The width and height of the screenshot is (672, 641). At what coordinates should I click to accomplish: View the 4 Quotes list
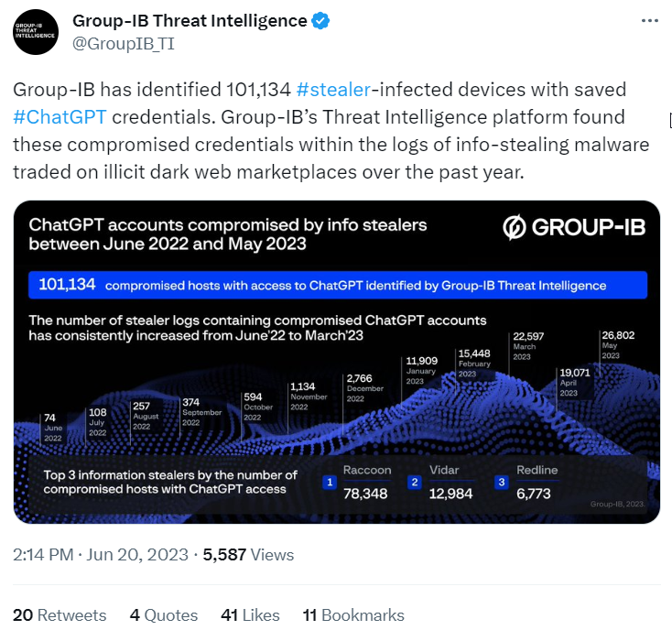click(164, 615)
